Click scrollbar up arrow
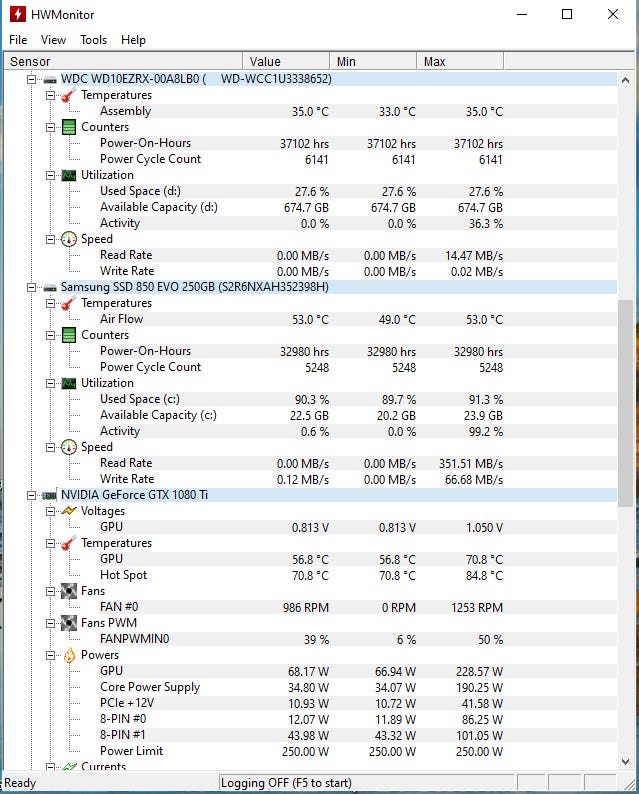Image resolution: width=639 pixels, height=794 pixels. [626, 80]
